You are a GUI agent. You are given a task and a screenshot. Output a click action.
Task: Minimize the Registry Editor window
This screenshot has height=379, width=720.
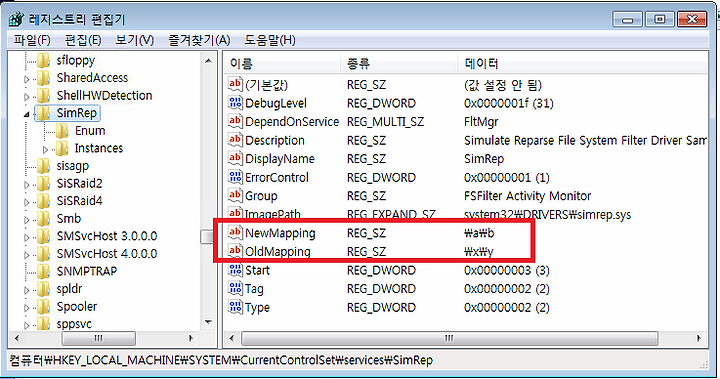[628, 19]
